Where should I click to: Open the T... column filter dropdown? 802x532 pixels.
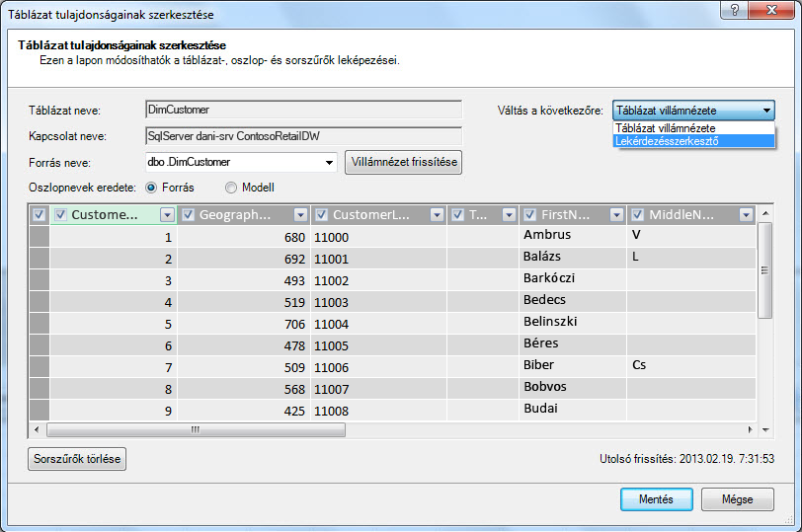[x=509, y=215]
